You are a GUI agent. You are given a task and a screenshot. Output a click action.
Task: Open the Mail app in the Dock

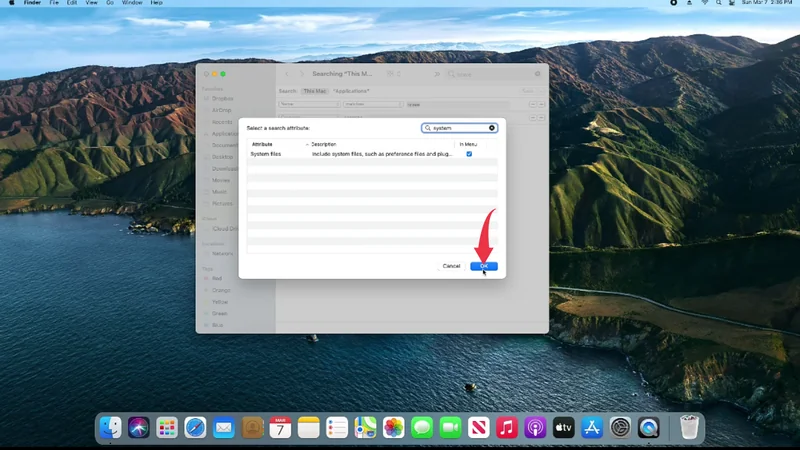[x=223, y=427]
